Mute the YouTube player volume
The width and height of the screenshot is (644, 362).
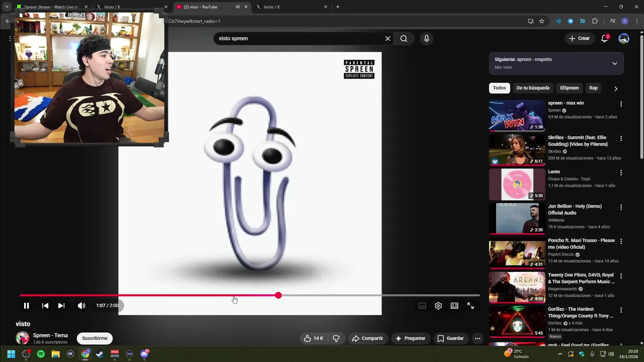click(82, 306)
